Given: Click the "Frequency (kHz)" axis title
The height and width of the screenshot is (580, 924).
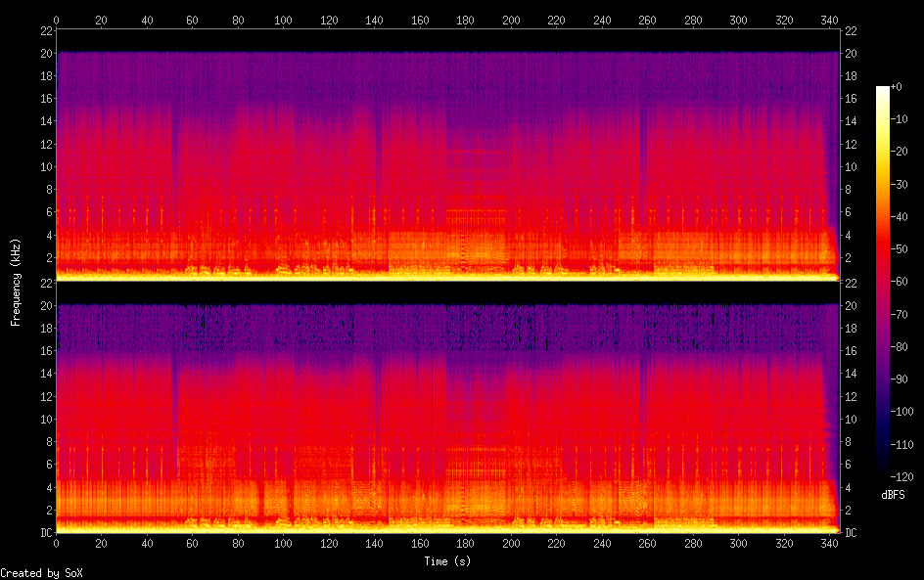Looking at the screenshot, I should click(16, 282).
